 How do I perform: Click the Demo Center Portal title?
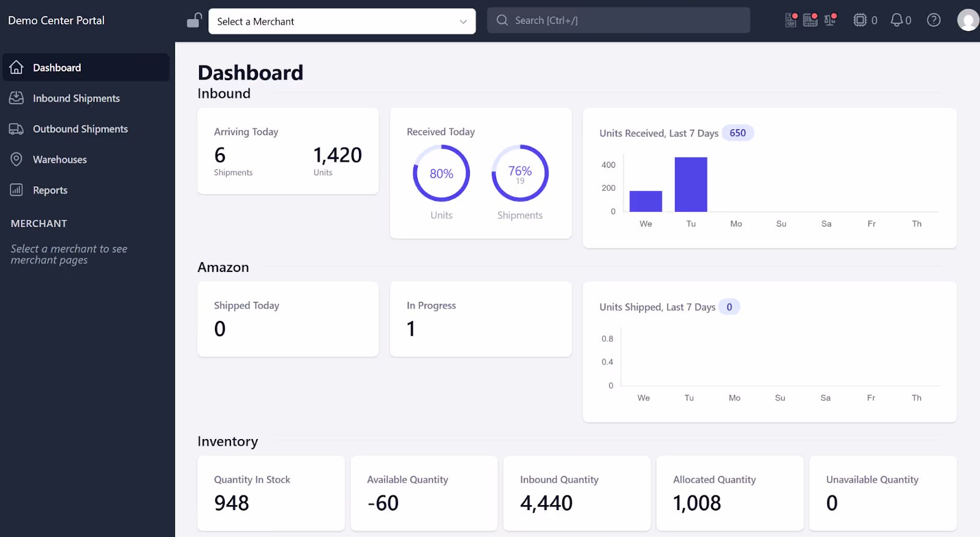coord(56,20)
